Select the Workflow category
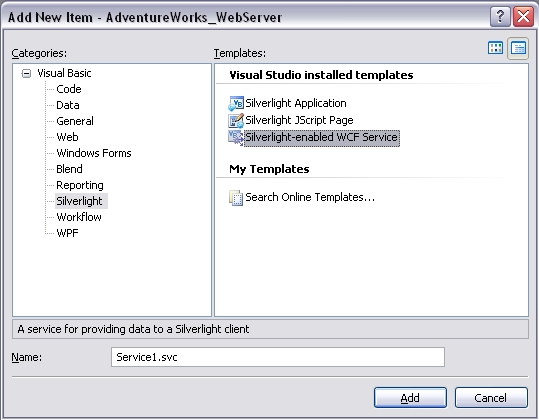 tap(79, 217)
